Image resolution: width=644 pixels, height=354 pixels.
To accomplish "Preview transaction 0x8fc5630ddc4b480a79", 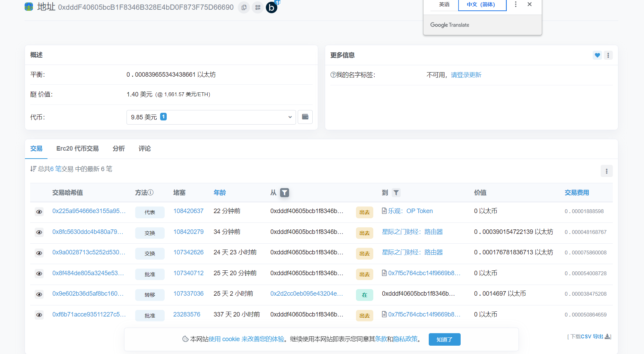I will click(39, 232).
